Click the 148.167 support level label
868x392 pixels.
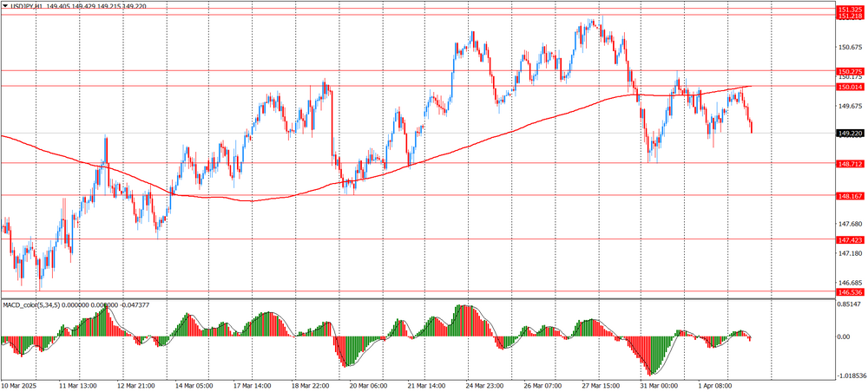pos(850,196)
